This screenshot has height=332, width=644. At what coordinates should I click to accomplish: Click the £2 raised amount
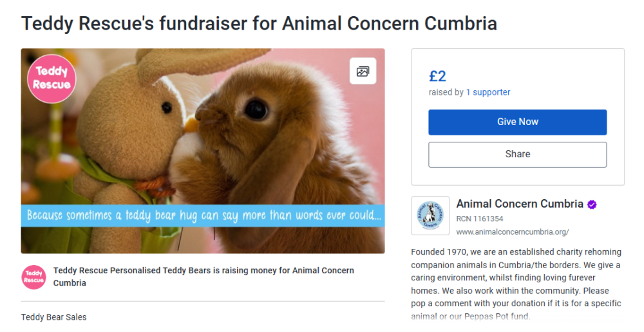(437, 76)
